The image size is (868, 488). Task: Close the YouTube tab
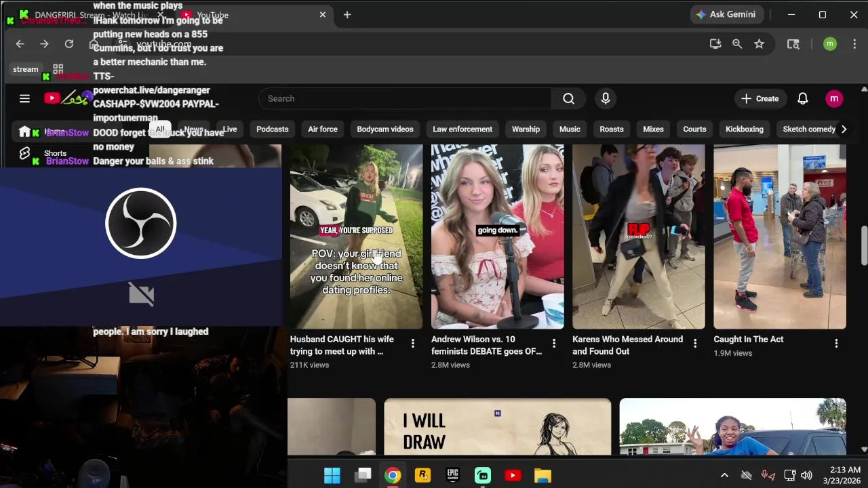point(323,15)
